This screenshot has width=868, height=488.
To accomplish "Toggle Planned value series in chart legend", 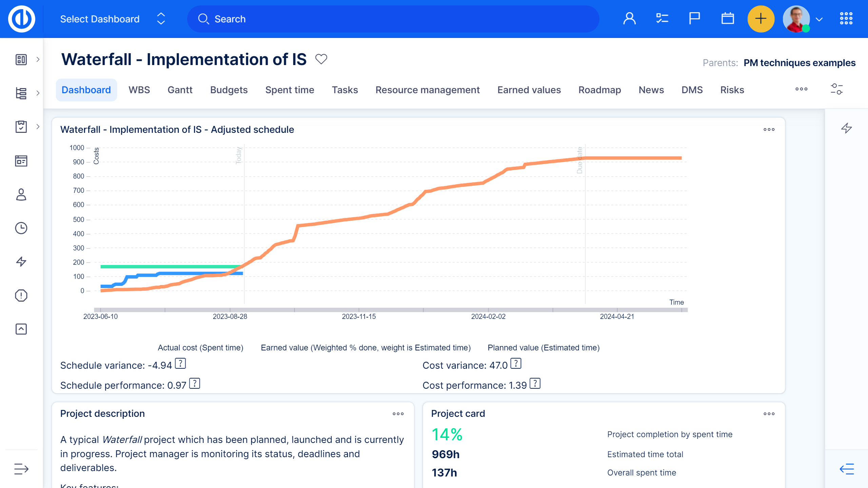I will coord(543,348).
